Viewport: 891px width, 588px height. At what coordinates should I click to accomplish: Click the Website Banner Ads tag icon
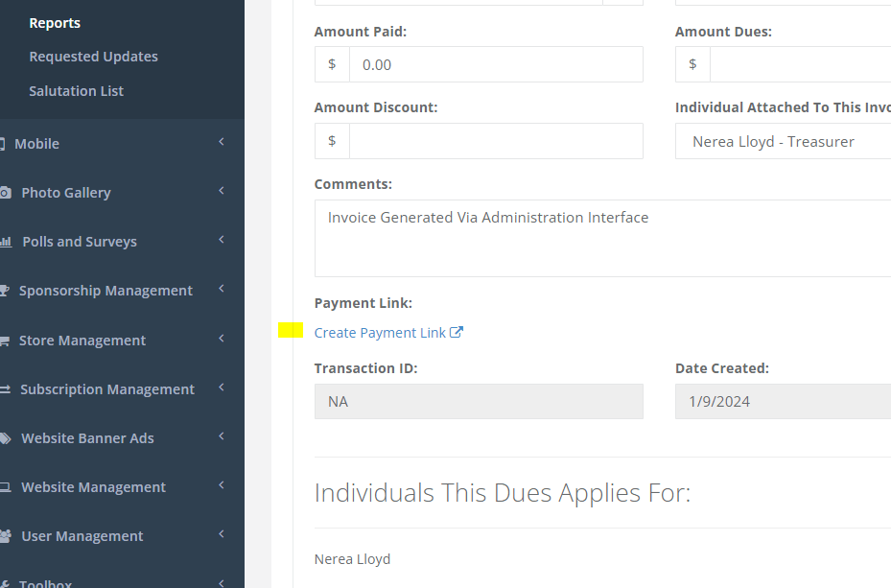pyautogui.click(x=5, y=438)
